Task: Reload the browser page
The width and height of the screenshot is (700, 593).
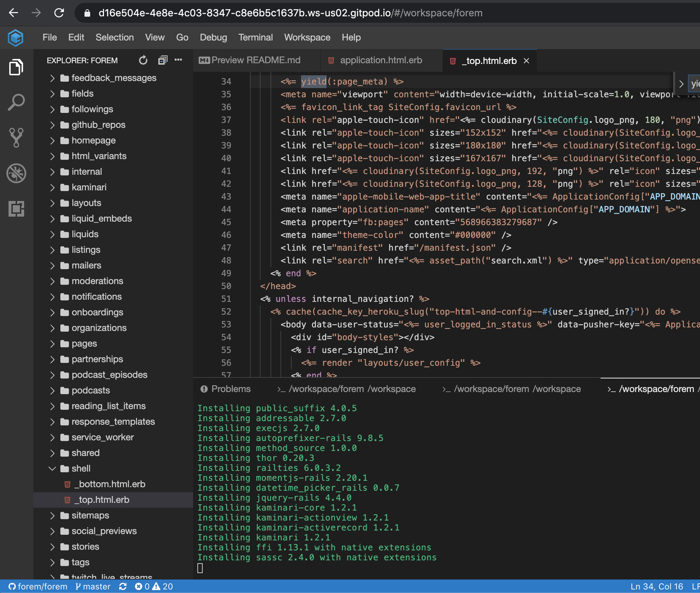Action: [x=59, y=13]
